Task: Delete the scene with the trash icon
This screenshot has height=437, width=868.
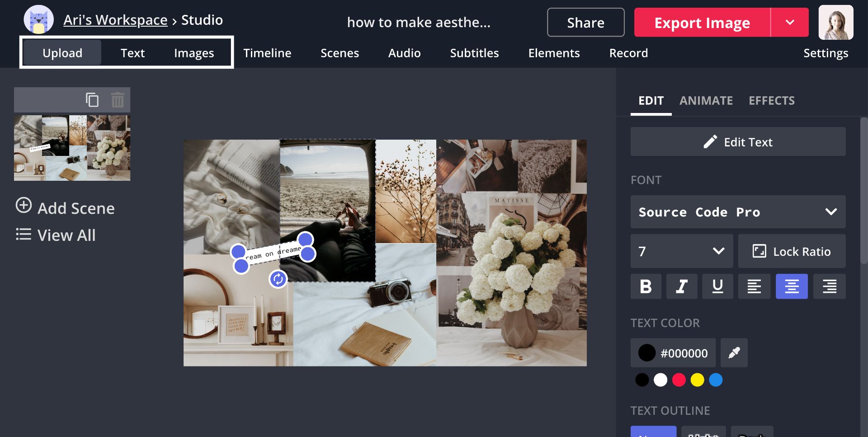Action: 118,99
